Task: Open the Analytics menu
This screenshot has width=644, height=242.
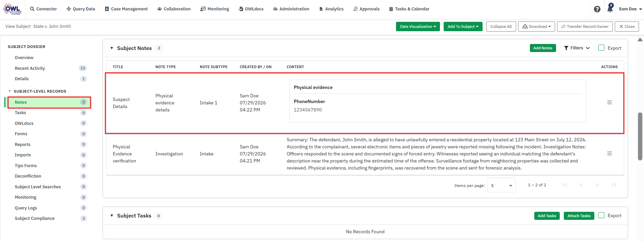Action: pos(331,9)
